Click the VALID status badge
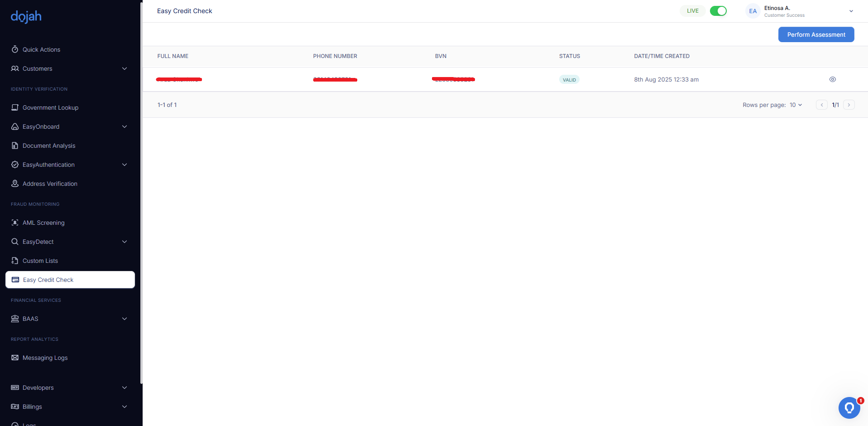This screenshot has width=868, height=426. [569, 80]
